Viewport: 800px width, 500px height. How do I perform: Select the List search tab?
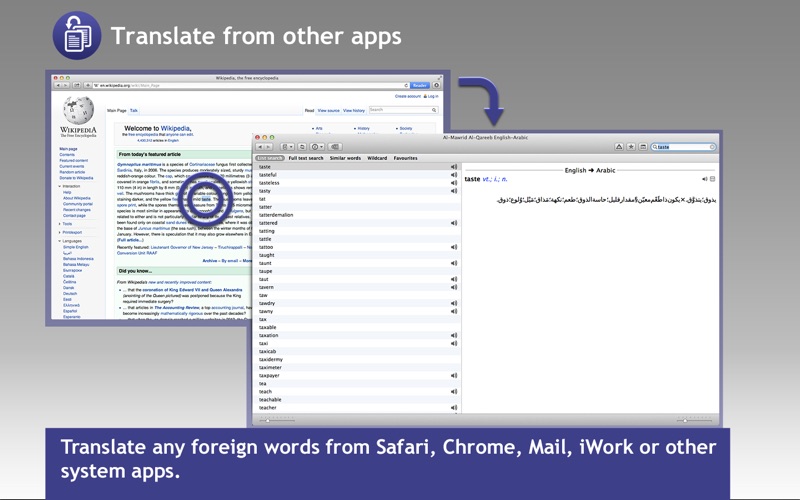(x=269, y=158)
